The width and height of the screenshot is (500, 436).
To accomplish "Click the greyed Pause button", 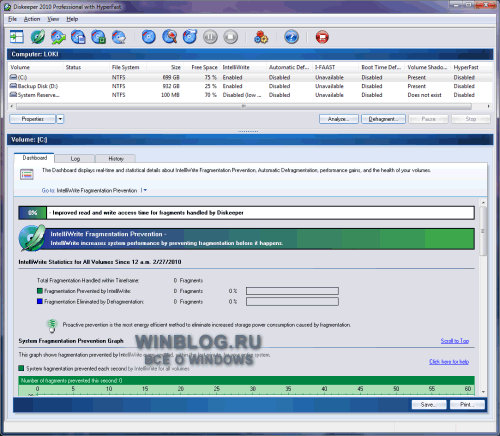I will point(428,119).
